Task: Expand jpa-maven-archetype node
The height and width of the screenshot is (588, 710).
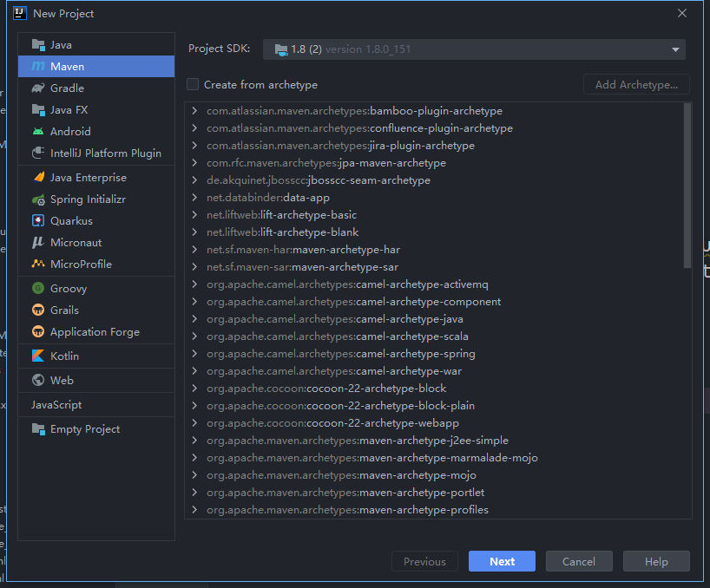Action: pos(194,163)
